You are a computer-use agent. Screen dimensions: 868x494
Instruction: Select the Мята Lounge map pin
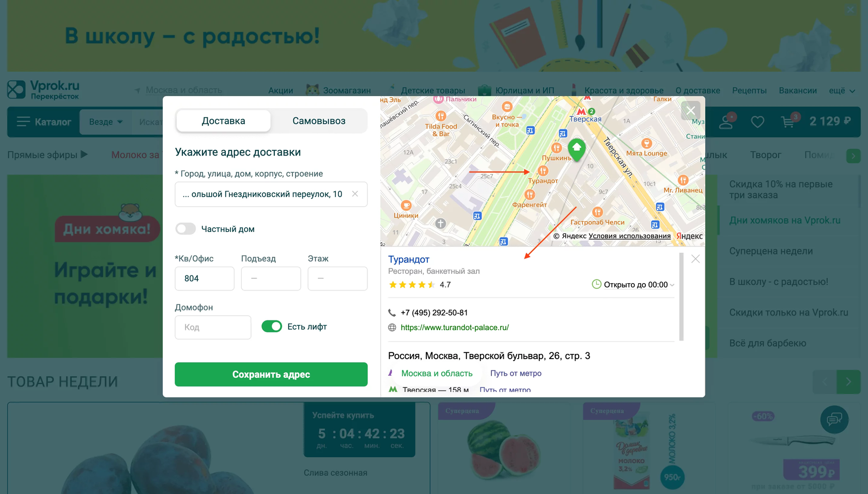point(646,143)
